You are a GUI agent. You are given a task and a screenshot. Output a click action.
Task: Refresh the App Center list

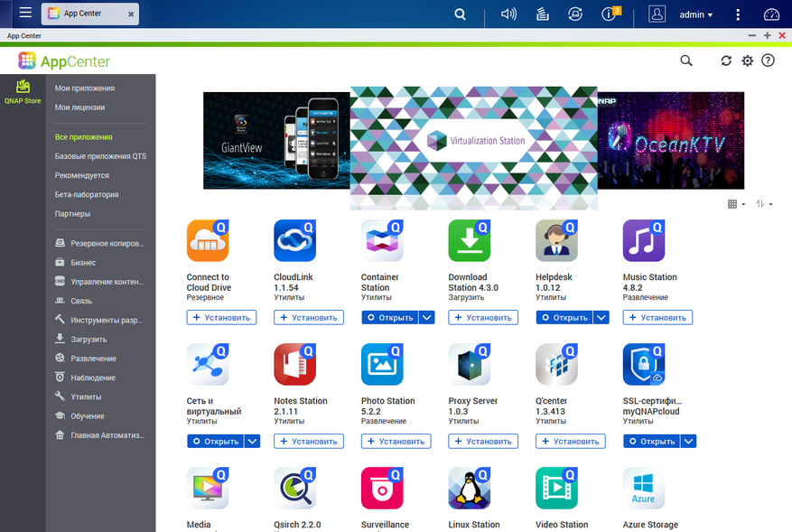(x=726, y=61)
